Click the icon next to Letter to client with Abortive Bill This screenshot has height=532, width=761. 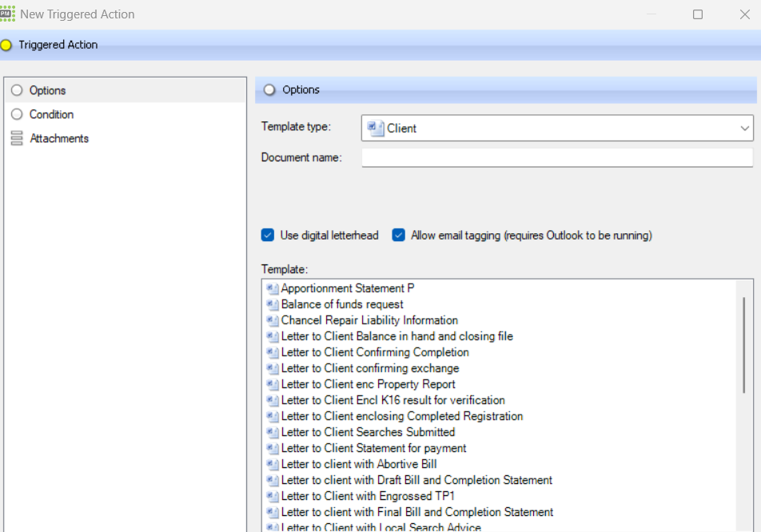click(x=272, y=464)
